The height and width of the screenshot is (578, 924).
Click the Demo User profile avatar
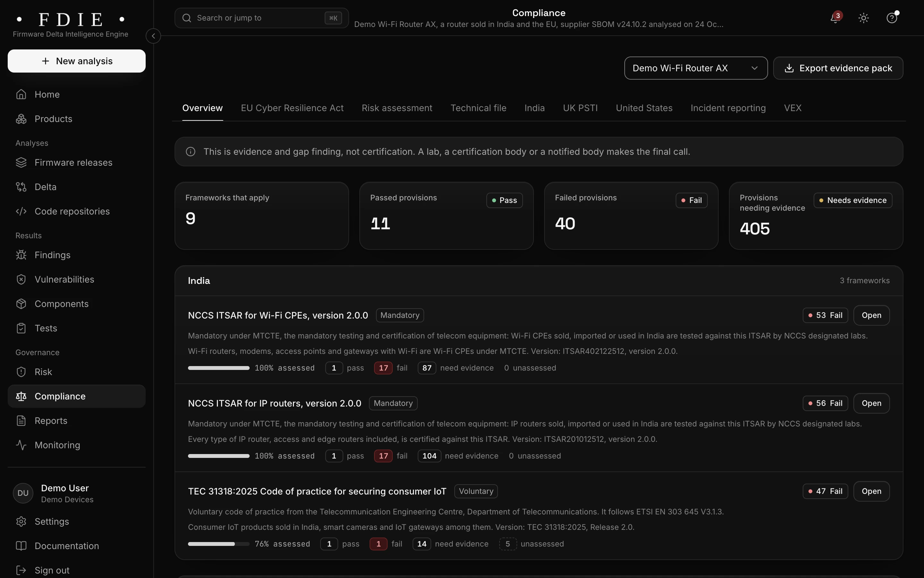[x=23, y=493]
